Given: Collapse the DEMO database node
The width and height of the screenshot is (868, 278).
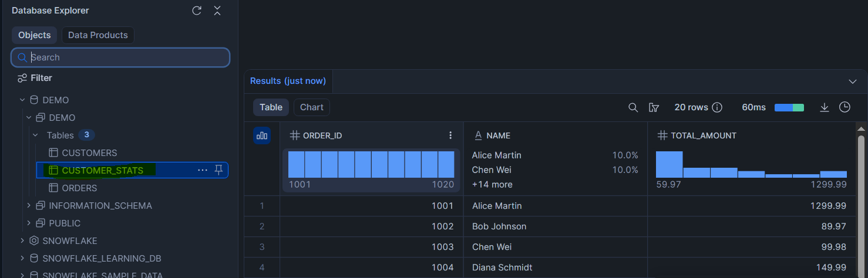Looking at the screenshot, I should click(22, 100).
